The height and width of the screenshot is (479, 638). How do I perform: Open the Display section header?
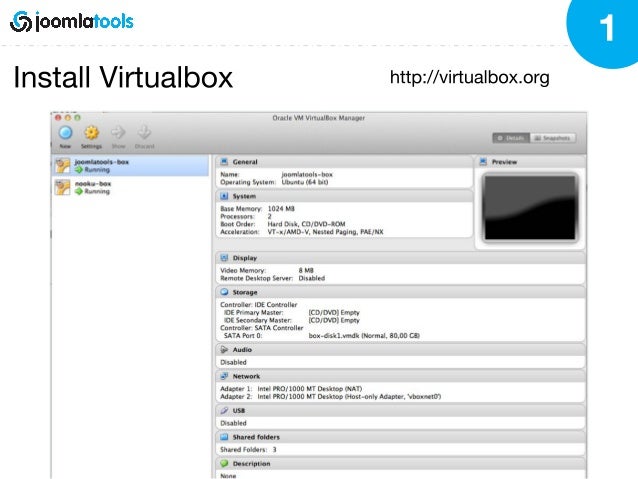point(400,258)
